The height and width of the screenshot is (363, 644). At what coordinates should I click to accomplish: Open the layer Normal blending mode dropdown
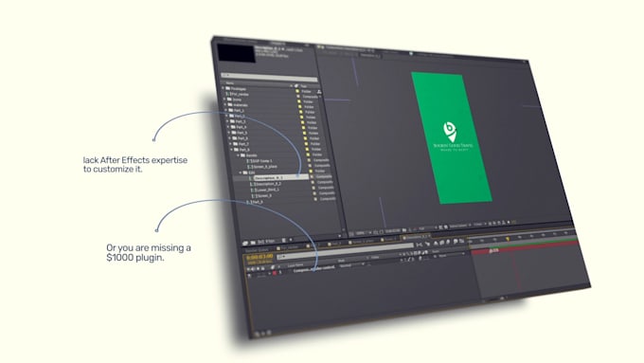tap(351, 265)
